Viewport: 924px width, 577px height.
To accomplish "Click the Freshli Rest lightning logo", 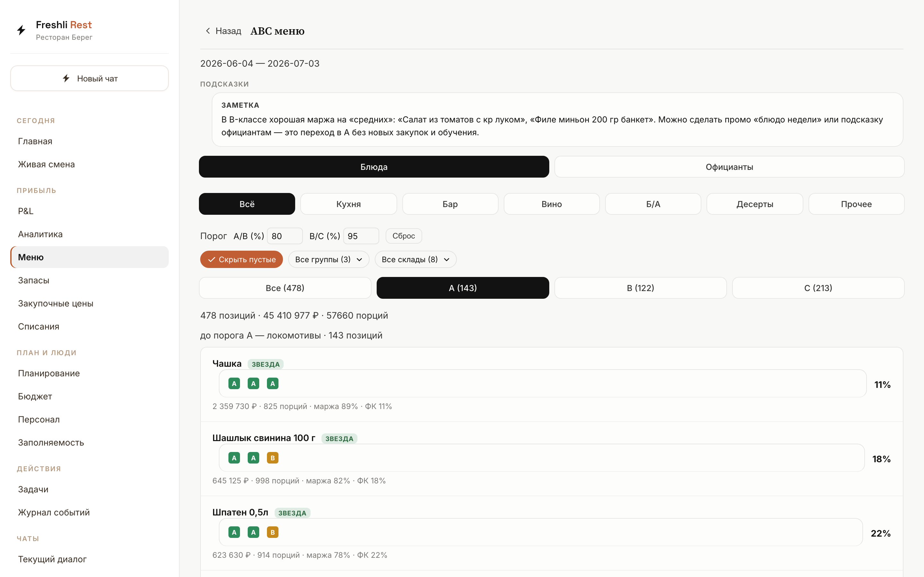I will 21,30.
